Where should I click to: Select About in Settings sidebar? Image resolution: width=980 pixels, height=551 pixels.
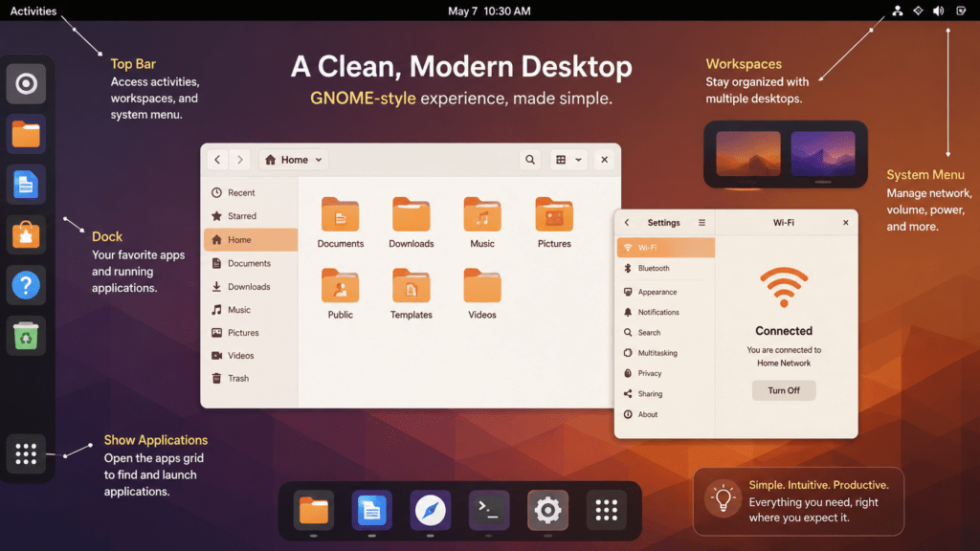(666, 414)
